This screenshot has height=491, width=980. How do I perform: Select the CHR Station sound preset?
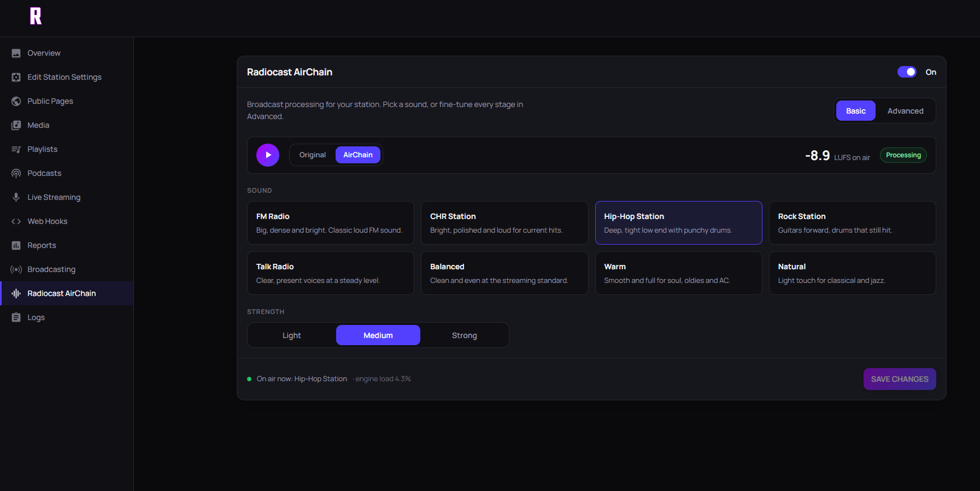(x=504, y=223)
